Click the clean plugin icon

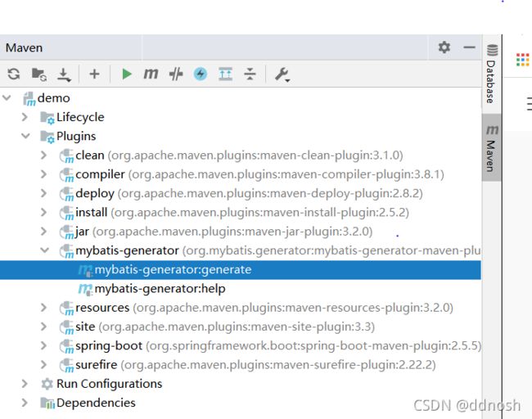[66, 155]
